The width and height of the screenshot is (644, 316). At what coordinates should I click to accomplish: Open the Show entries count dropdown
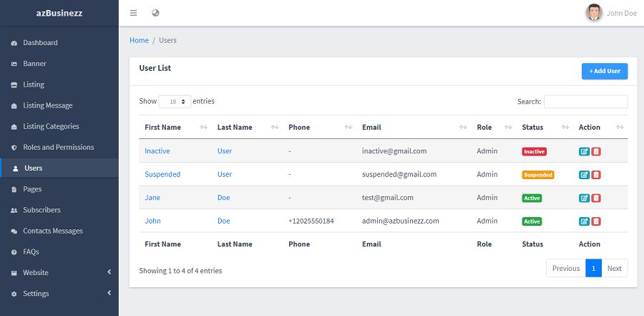tap(175, 102)
